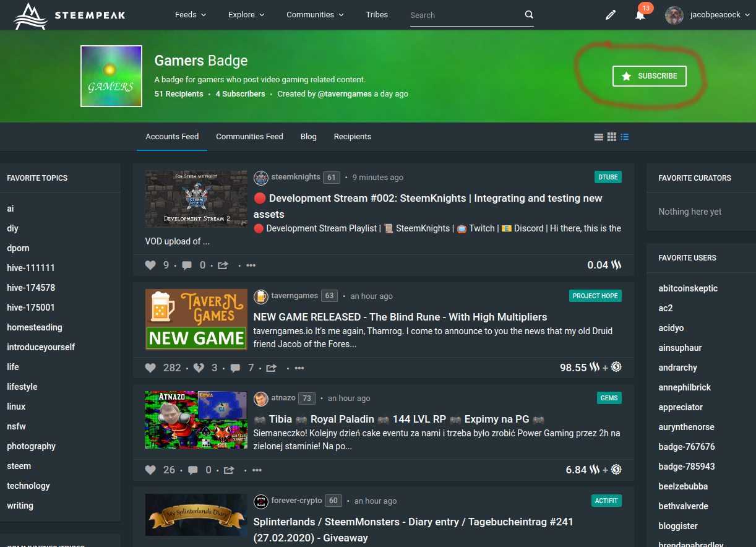Viewport: 756px width, 547px height.
Task: Switch to the grid layout icon
Action: pyautogui.click(x=611, y=137)
